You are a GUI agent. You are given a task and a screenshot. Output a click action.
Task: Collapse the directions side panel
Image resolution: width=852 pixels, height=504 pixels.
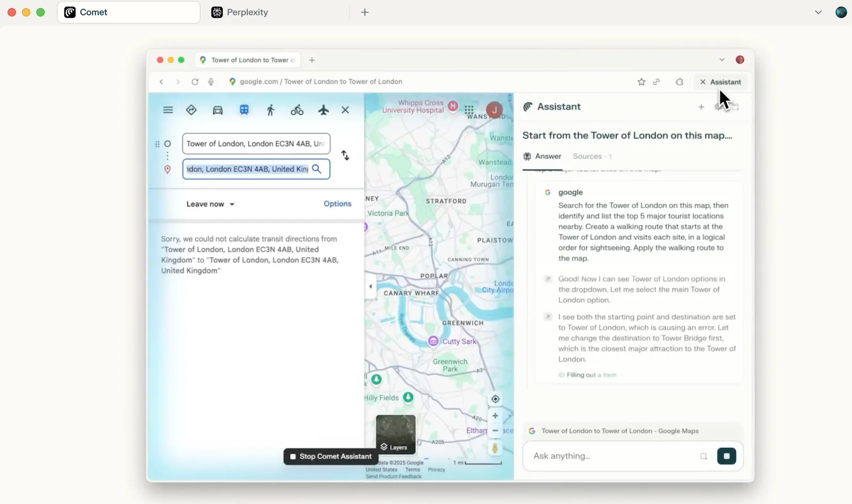(371, 286)
